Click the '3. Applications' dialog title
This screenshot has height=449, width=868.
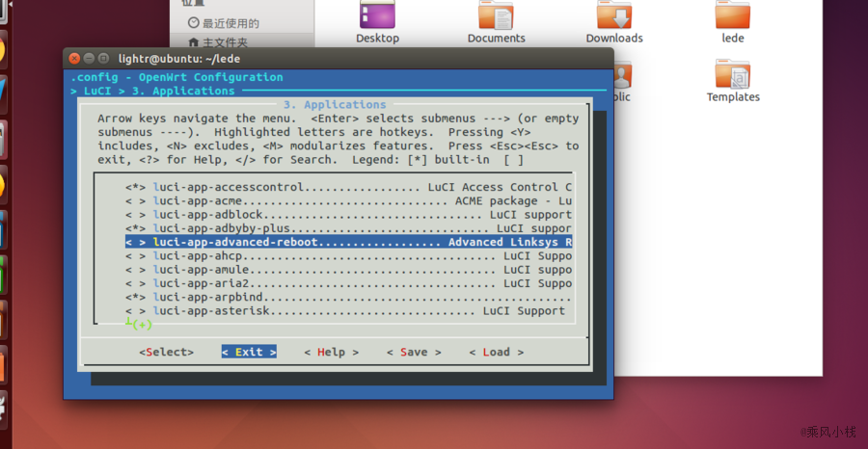coord(335,104)
